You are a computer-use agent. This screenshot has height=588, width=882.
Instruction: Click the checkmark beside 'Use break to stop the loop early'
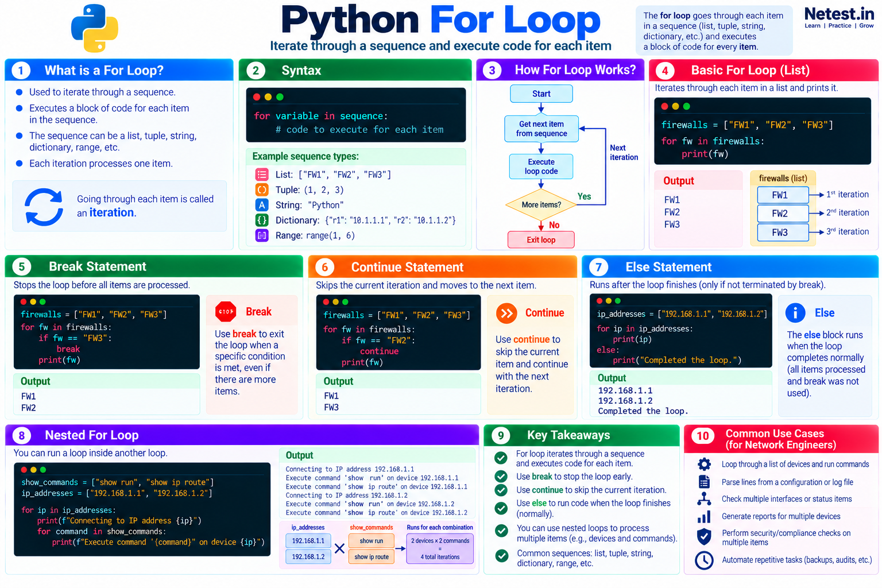coord(501,476)
